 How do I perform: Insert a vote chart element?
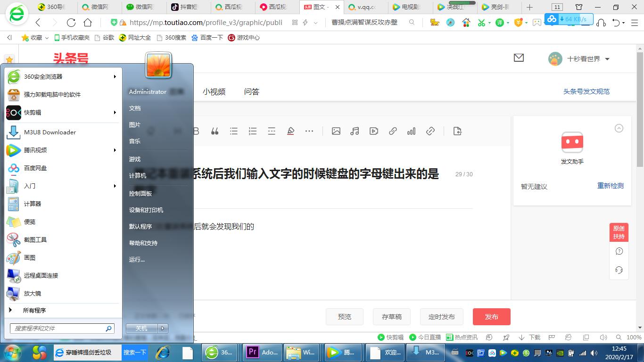coord(411,131)
